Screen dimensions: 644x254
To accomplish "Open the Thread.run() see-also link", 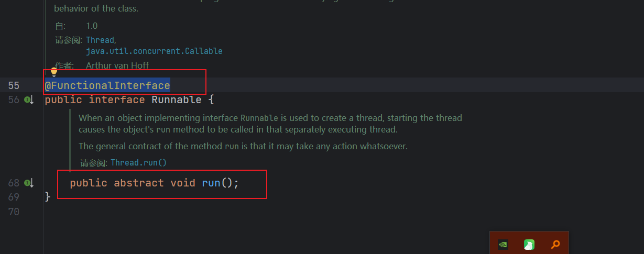I will pyautogui.click(x=138, y=162).
